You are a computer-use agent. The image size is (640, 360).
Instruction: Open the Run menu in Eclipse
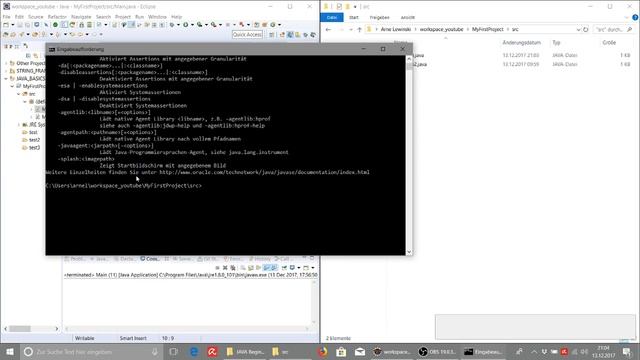(139, 17)
